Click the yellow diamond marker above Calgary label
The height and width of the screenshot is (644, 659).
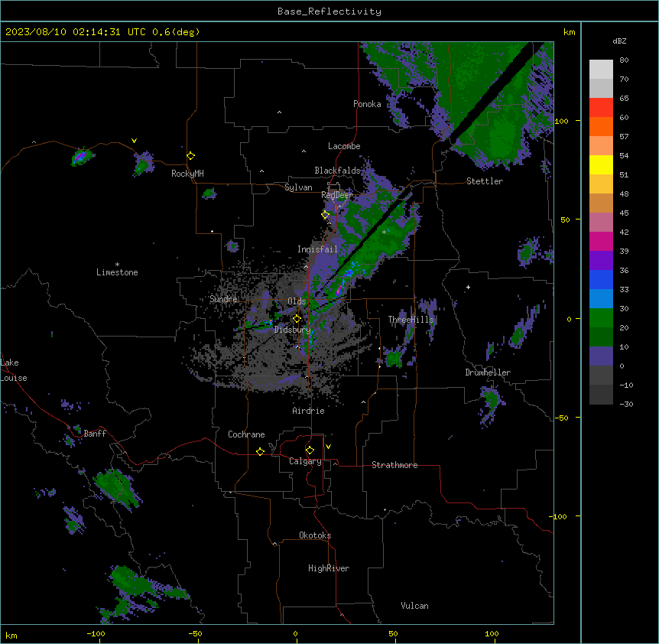pos(310,450)
